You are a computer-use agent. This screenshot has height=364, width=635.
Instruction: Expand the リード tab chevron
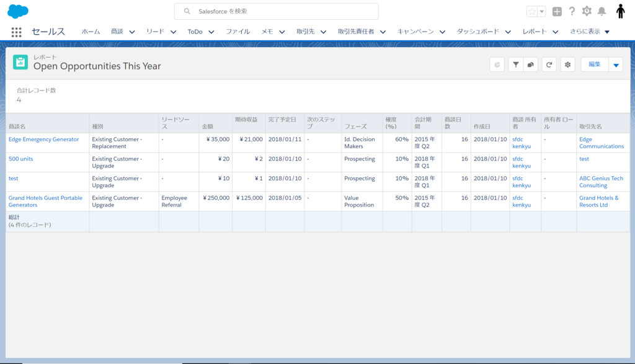click(174, 32)
